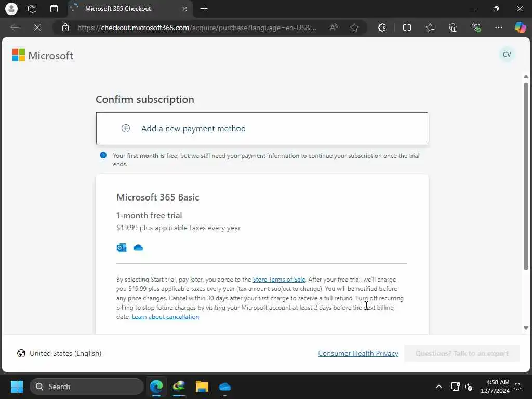Click the Confirm subscription heading
Image resolution: width=532 pixels, height=399 pixels.
[x=145, y=99]
